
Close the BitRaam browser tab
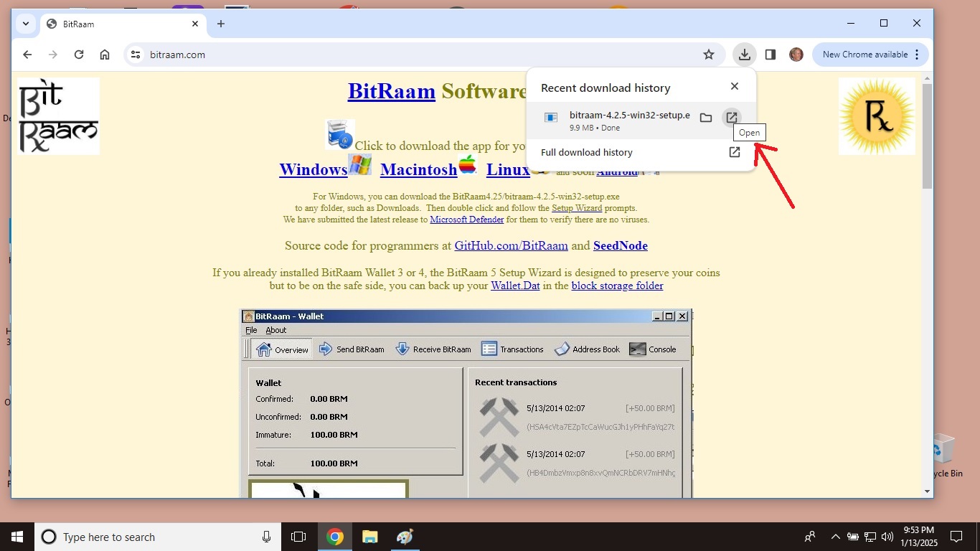pos(195,24)
